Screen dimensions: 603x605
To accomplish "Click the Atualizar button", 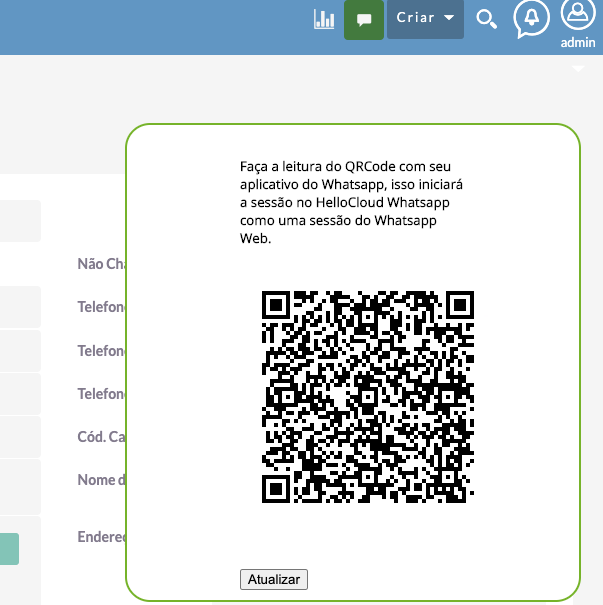I will coord(274,579).
